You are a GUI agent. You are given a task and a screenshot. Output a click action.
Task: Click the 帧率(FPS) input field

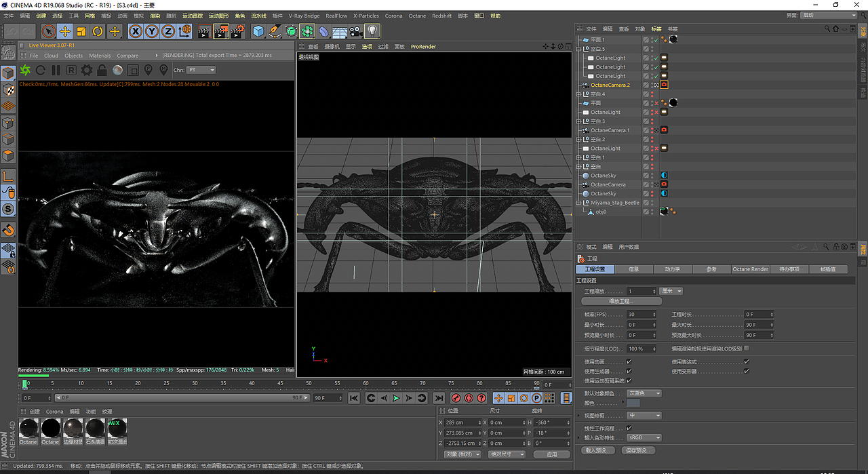click(641, 315)
